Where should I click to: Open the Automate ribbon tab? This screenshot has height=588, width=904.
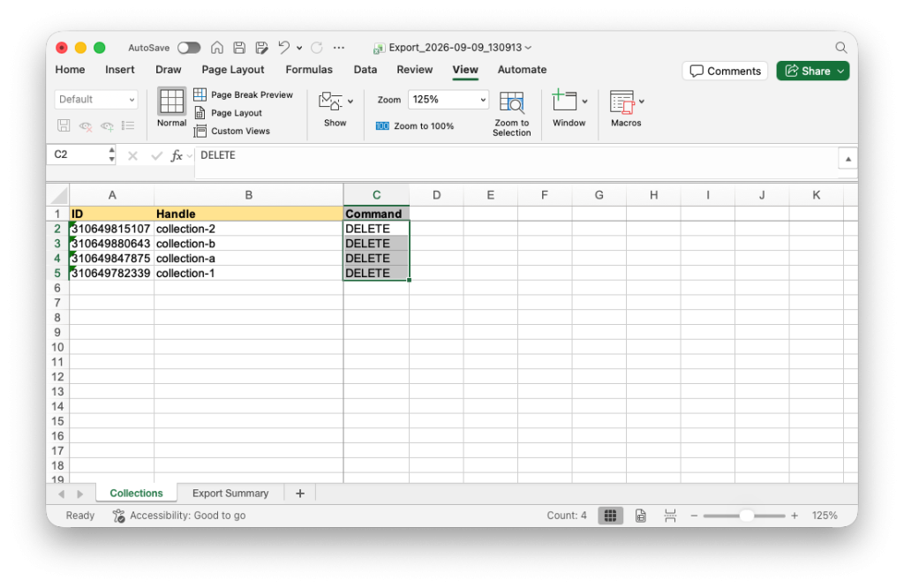tap(522, 69)
